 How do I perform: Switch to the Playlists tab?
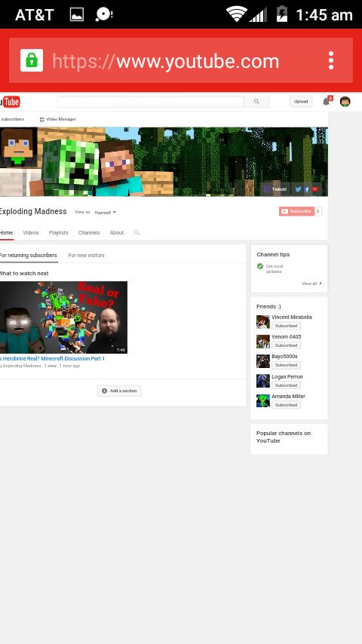(x=58, y=232)
